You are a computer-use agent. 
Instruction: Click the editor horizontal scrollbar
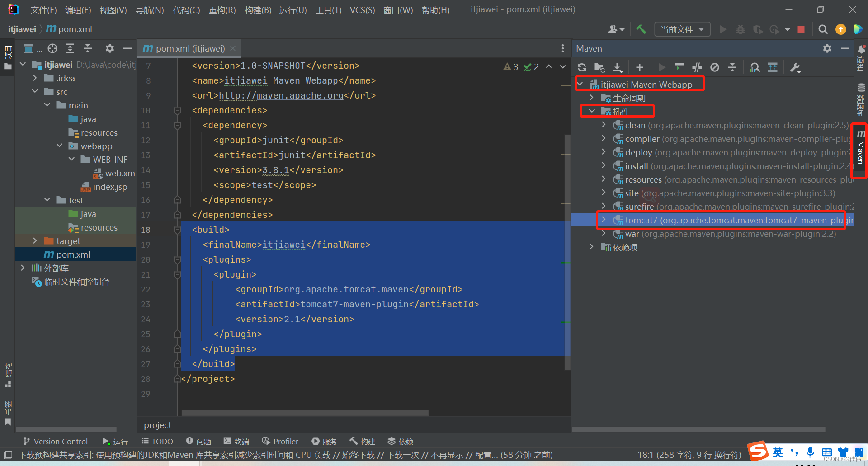coord(305,413)
